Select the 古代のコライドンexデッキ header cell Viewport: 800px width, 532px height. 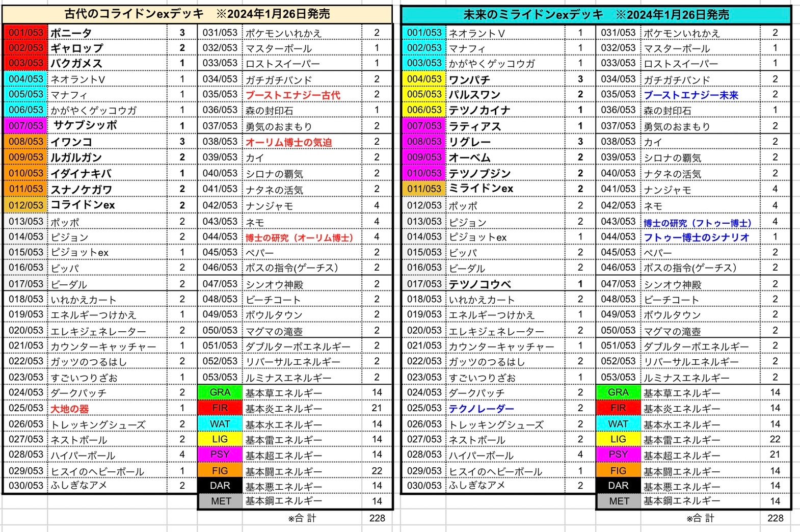point(198,14)
